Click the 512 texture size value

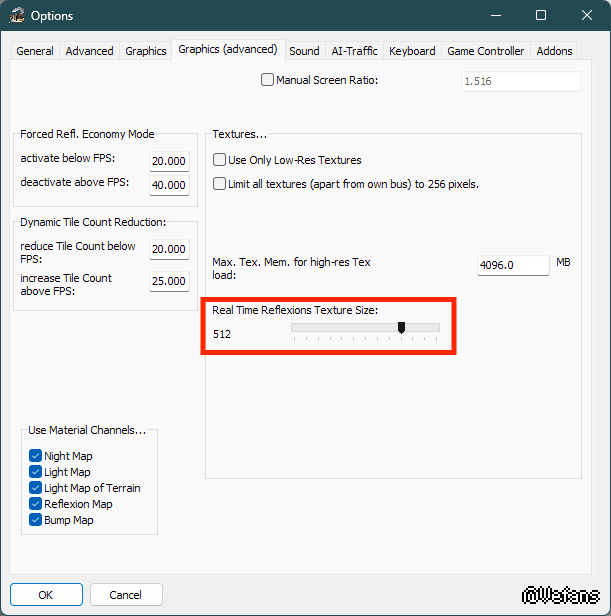222,334
